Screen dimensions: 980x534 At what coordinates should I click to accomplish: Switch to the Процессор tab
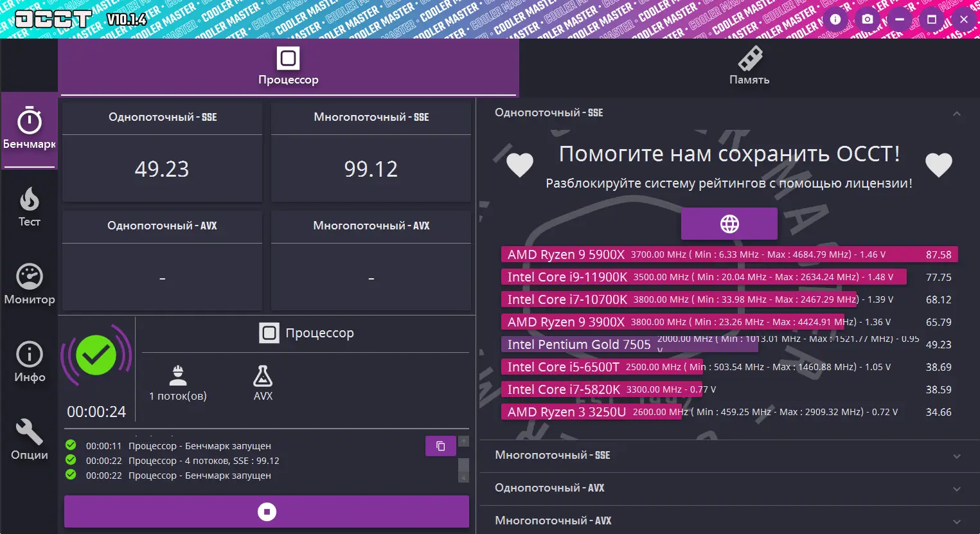pos(289,67)
